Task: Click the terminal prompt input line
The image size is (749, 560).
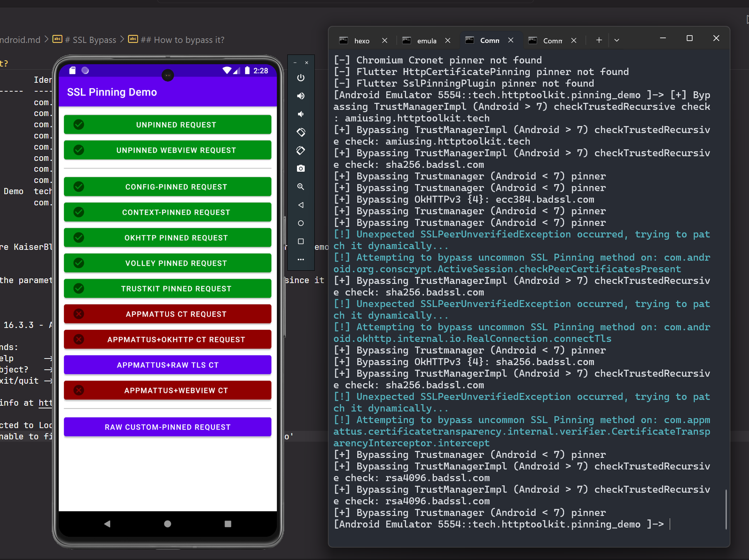Action: 502,524
